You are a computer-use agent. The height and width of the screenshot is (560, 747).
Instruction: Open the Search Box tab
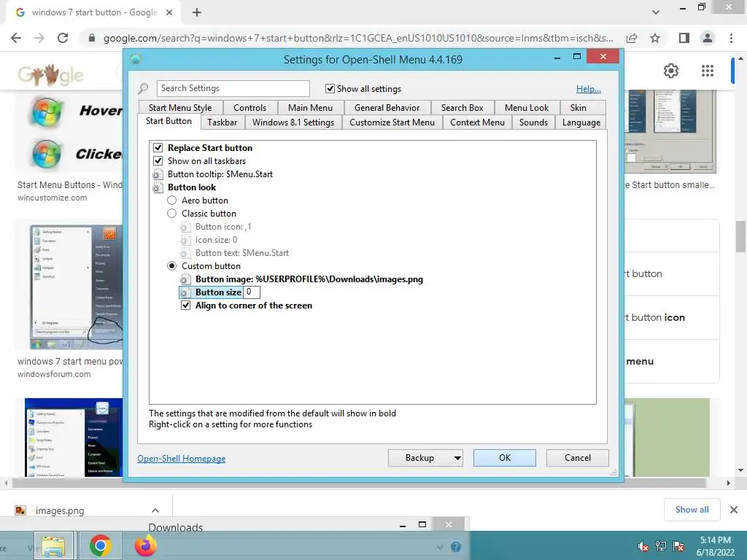pyautogui.click(x=462, y=108)
